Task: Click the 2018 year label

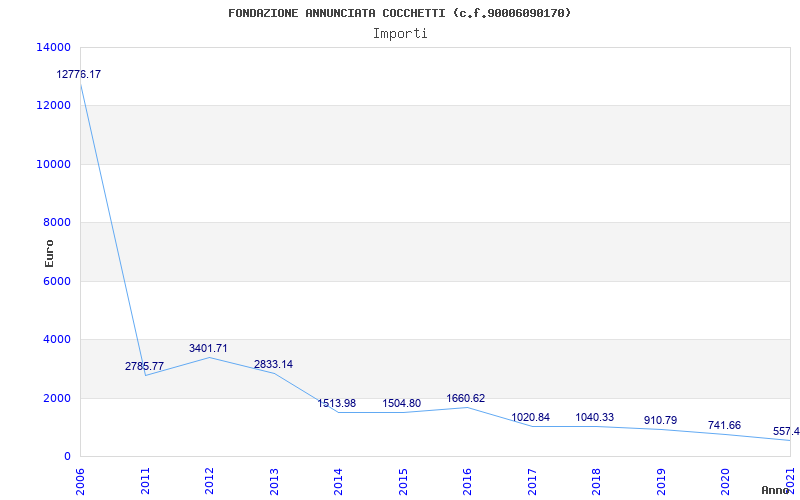Action: 597,481
